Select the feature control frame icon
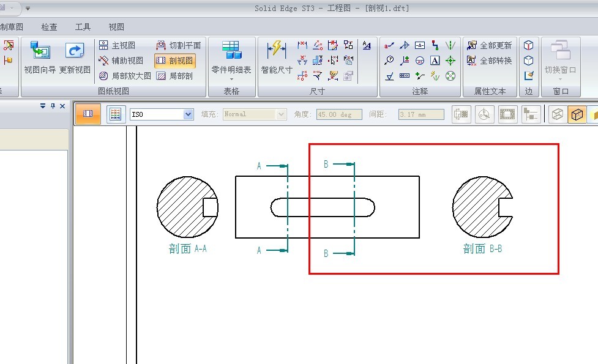The width and height of the screenshot is (598, 364). tap(405, 76)
